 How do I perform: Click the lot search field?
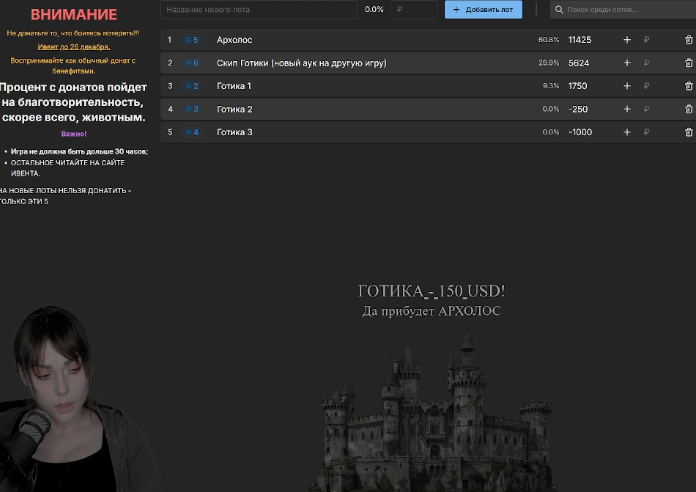tap(623, 9)
